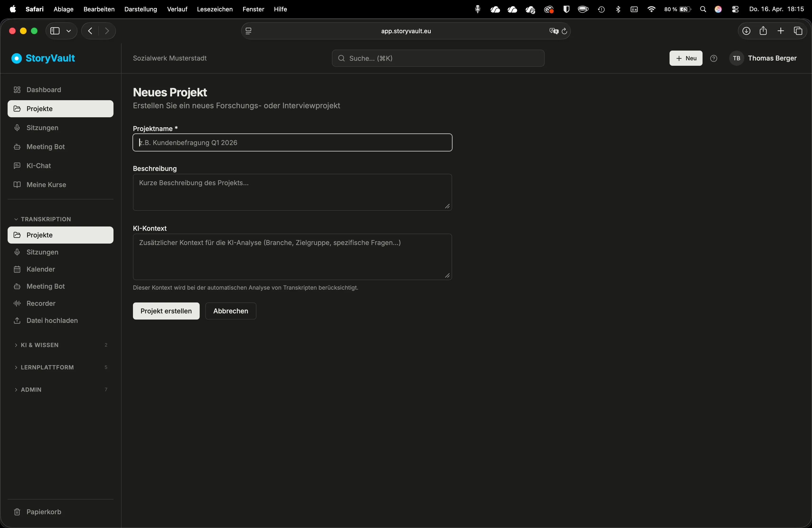
Task: Reload the page in the address bar
Action: (x=564, y=31)
